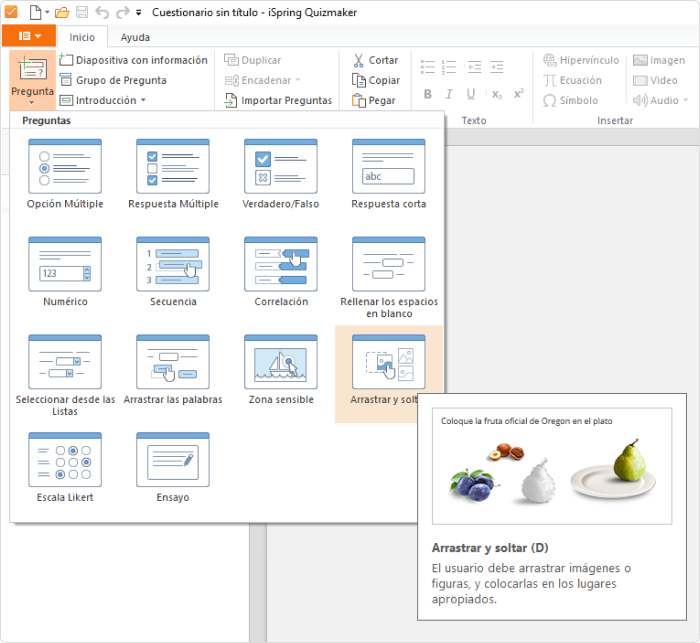Screen dimensions: 700x643
Task: Pick Arrastrar las palabras question
Action: tap(173, 370)
